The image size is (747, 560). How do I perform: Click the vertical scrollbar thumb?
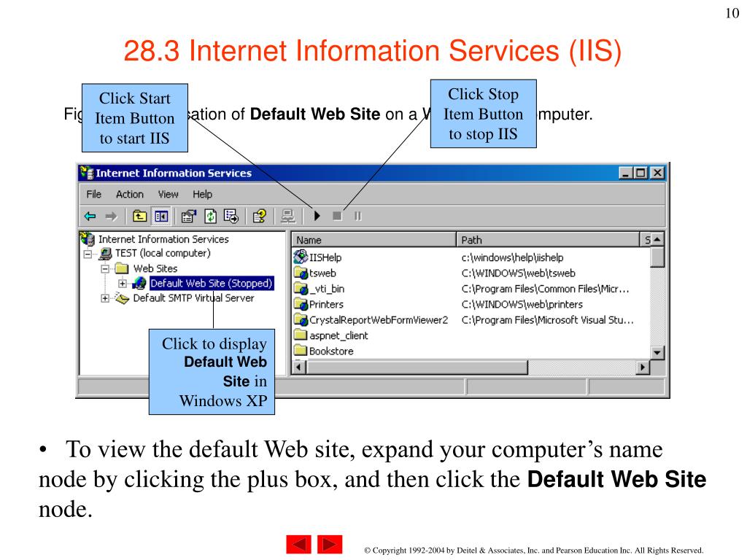(657, 257)
